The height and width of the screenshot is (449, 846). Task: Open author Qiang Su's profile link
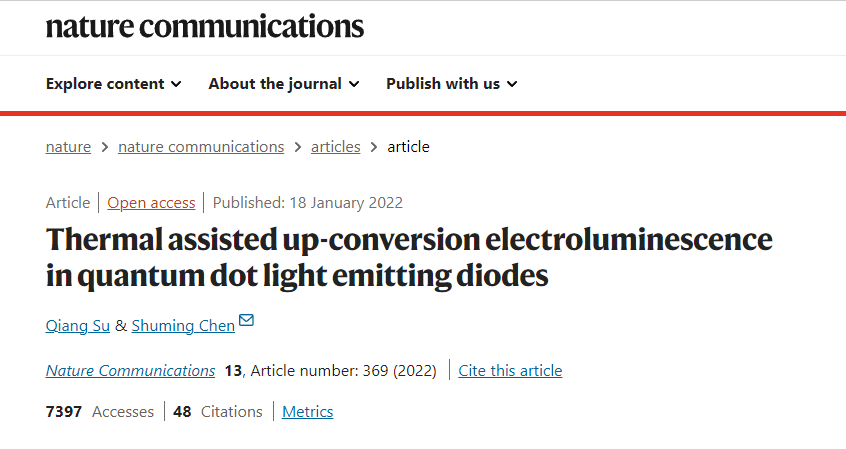point(78,326)
